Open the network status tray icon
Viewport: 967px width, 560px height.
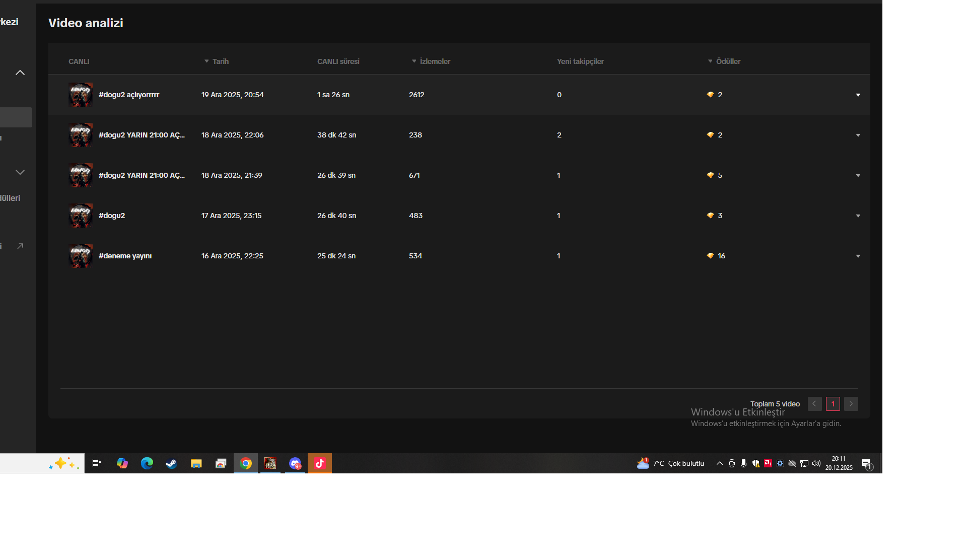804,463
